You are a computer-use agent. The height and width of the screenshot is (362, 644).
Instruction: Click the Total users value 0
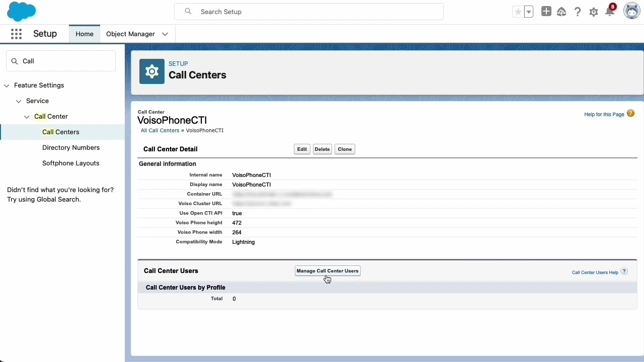coord(234,299)
